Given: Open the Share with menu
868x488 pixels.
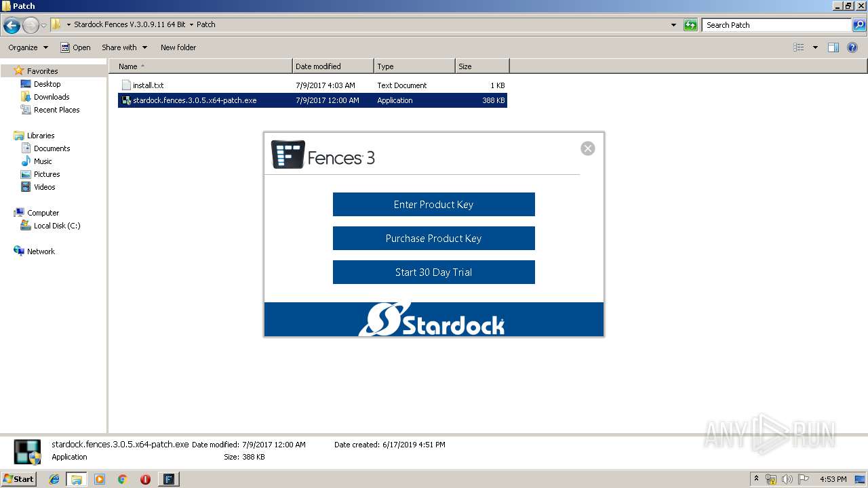Looking at the screenshot, I should point(124,47).
